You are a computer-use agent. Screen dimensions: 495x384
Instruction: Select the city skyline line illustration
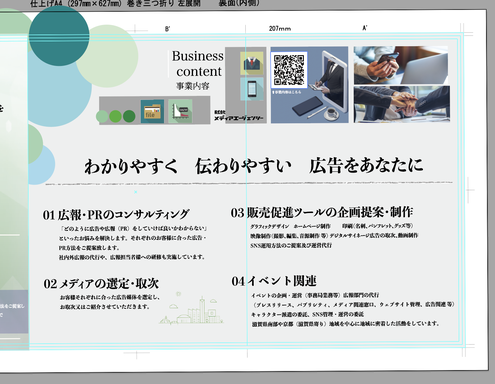pos(192,308)
